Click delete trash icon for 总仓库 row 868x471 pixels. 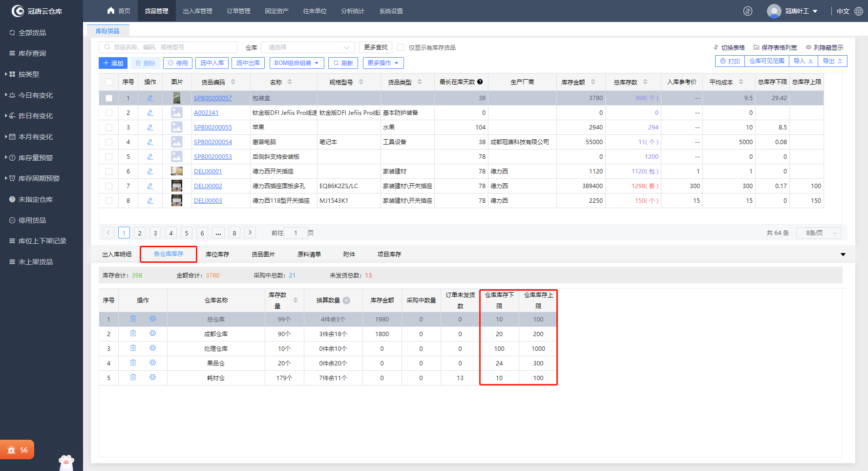(x=133, y=319)
